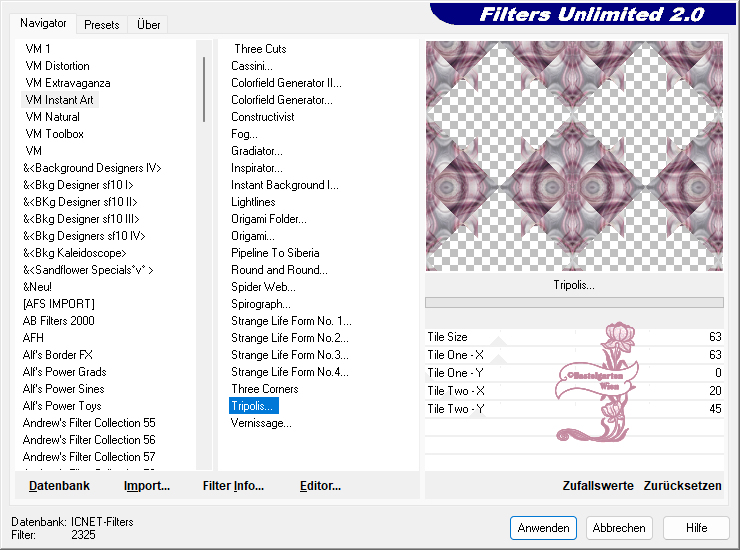Select Andrew's Filter Collection 57

[89, 457]
